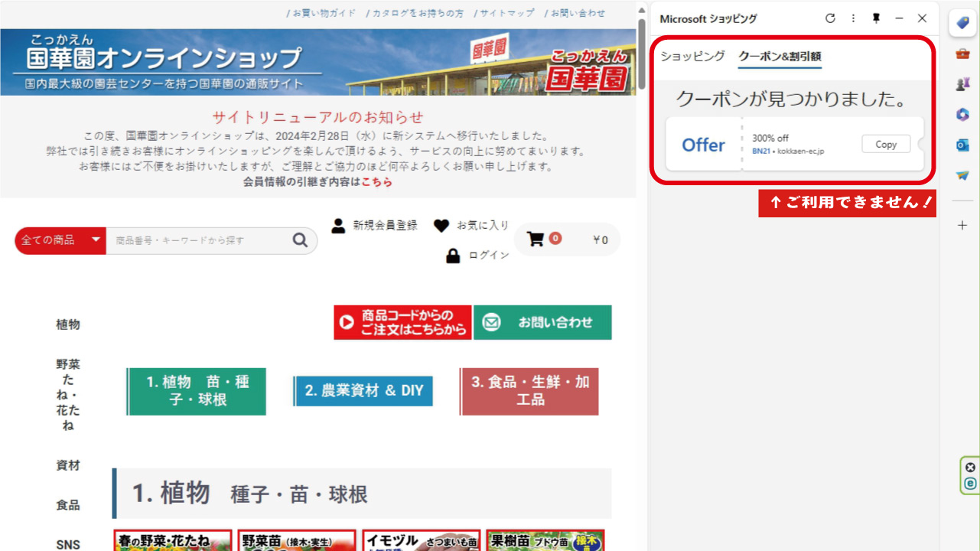
Task: Click the heart favorites icon
Action: pyautogui.click(x=441, y=226)
